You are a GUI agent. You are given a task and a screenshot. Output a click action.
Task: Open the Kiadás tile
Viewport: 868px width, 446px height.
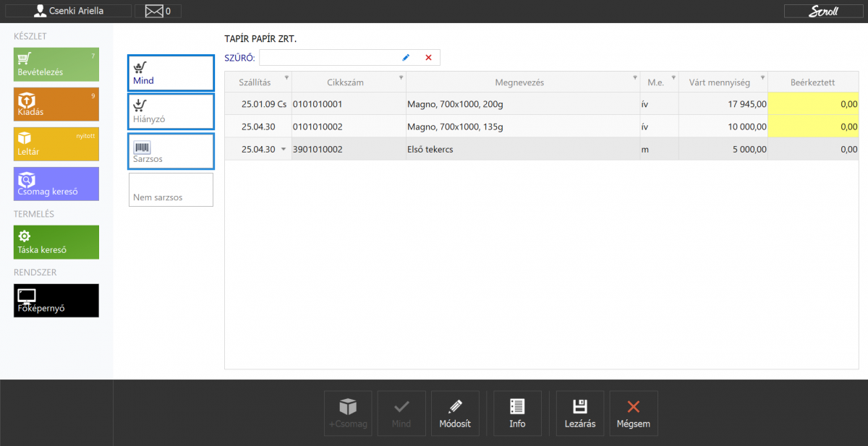pos(56,104)
